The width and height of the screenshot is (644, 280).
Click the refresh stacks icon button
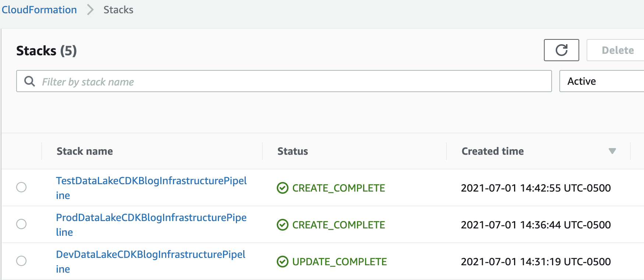click(561, 50)
